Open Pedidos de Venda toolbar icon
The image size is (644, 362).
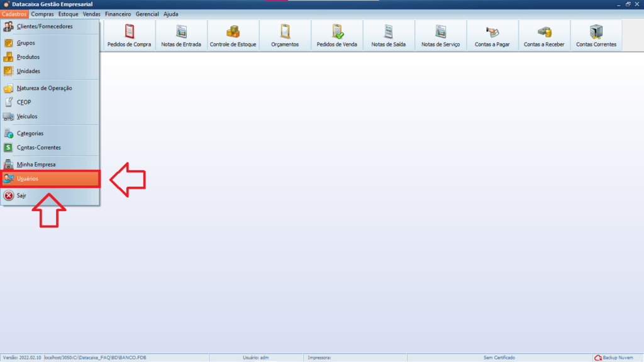tap(337, 31)
